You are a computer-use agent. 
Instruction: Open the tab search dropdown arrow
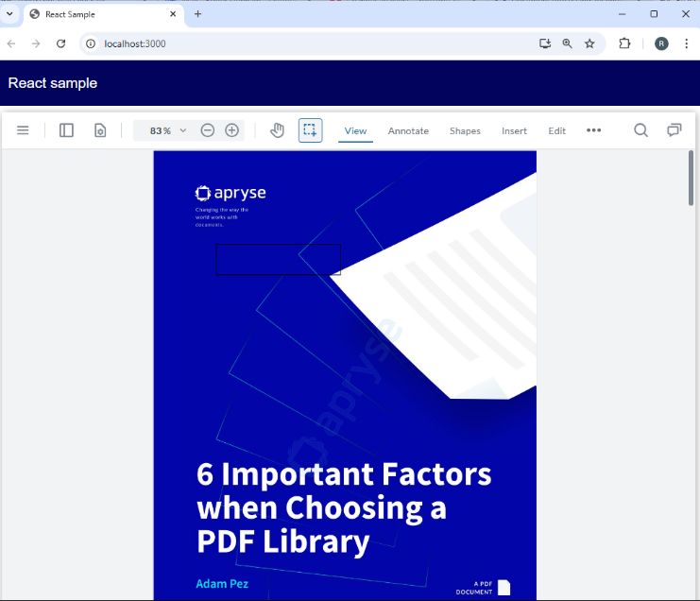pyautogui.click(x=9, y=14)
